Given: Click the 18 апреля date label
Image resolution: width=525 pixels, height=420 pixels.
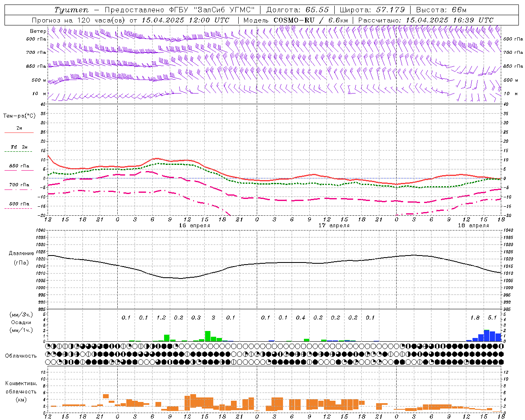Looking at the screenshot, I should (x=473, y=226).
